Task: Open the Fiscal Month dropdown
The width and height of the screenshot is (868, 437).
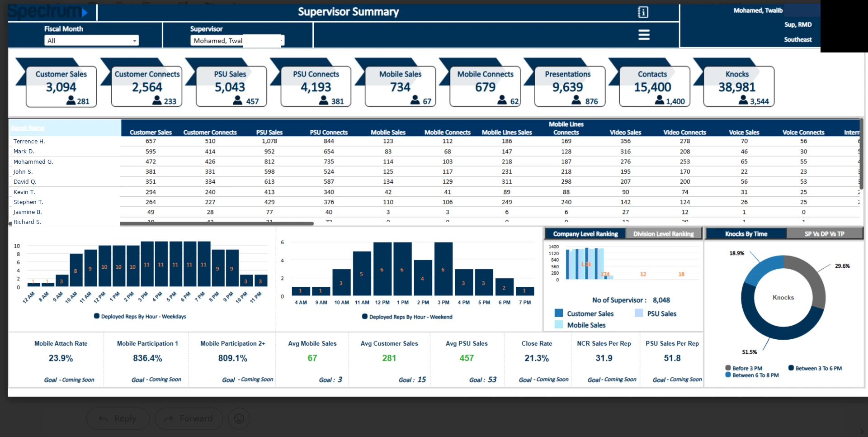Action: coord(92,41)
